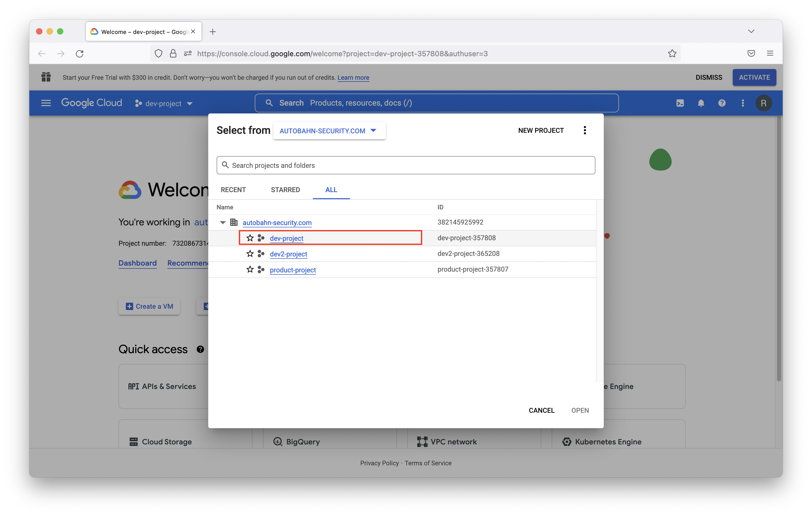812x516 pixels.
Task: Open the dev2-project link
Action: click(x=288, y=254)
